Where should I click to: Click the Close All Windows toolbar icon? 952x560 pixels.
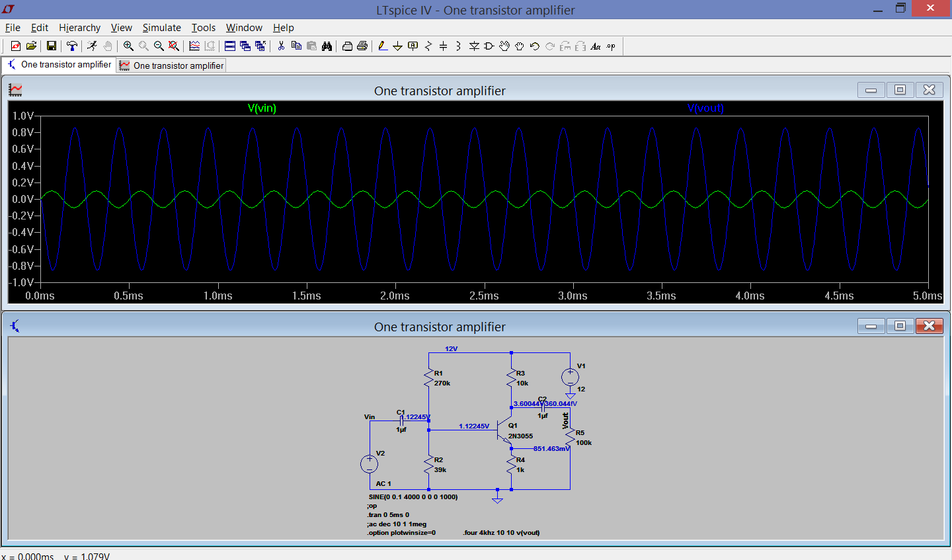point(260,46)
